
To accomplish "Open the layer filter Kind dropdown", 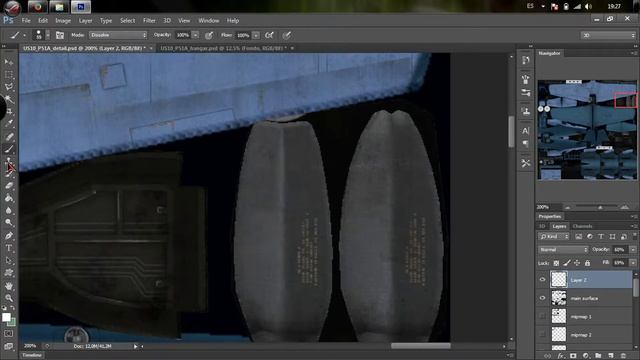I will coord(554,237).
